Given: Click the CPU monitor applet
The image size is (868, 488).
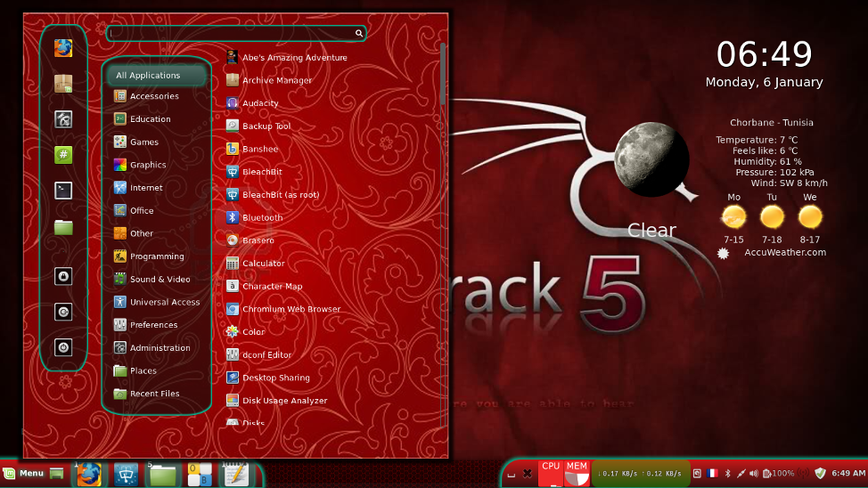Looking at the screenshot, I should pyautogui.click(x=551, y=474).
